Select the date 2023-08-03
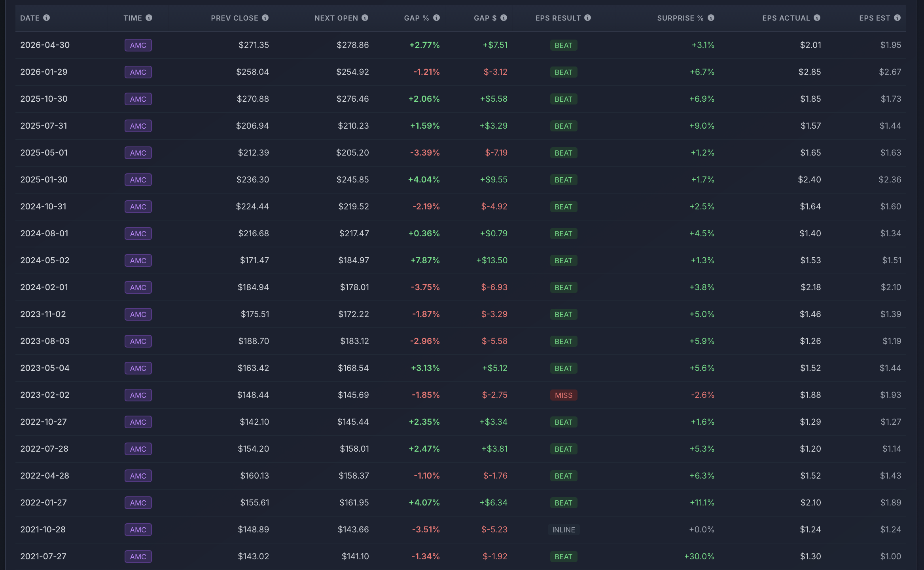The image size is (924, 570). tap(45, 341)
